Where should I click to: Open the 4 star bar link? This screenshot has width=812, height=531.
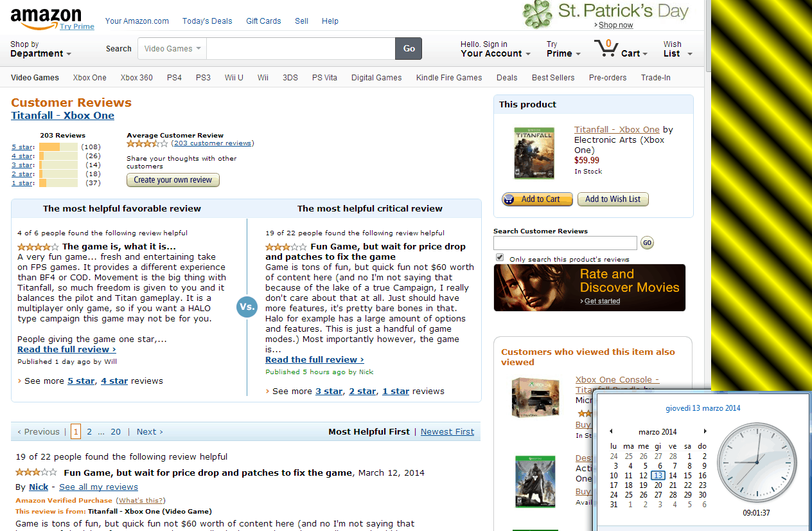[22, 156]
